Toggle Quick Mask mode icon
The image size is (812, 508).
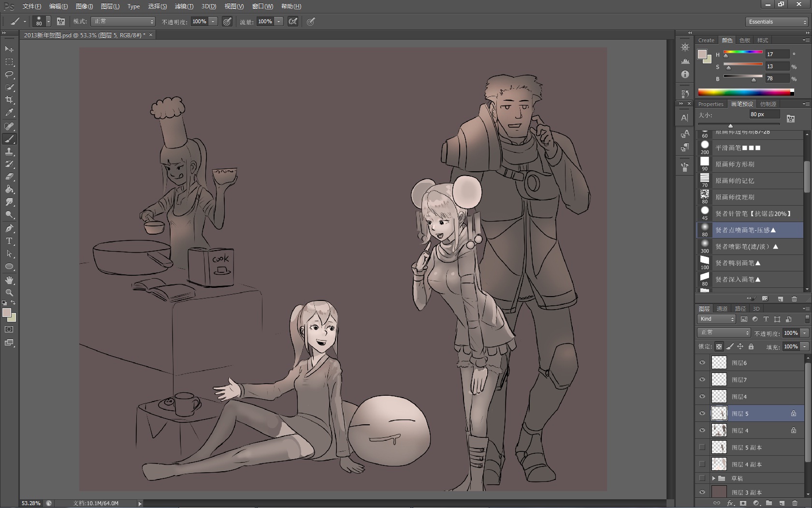pos(9,329)
